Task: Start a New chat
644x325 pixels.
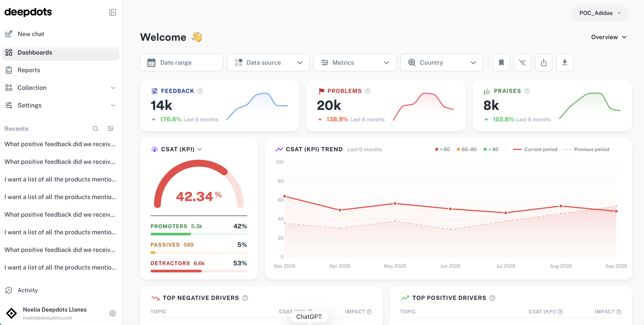Action: (60, 34)
